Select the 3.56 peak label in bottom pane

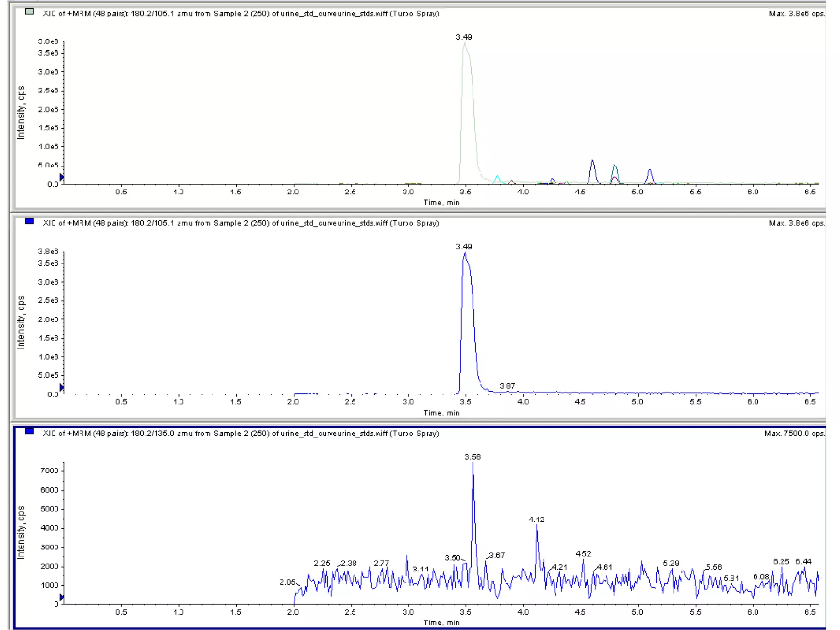point(472,457)
